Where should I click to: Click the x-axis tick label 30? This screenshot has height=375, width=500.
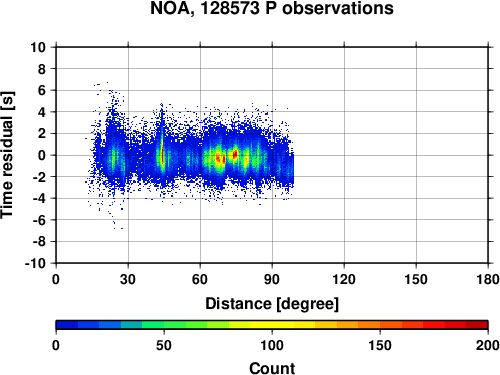pyautogui.click(x=128, y=279)
